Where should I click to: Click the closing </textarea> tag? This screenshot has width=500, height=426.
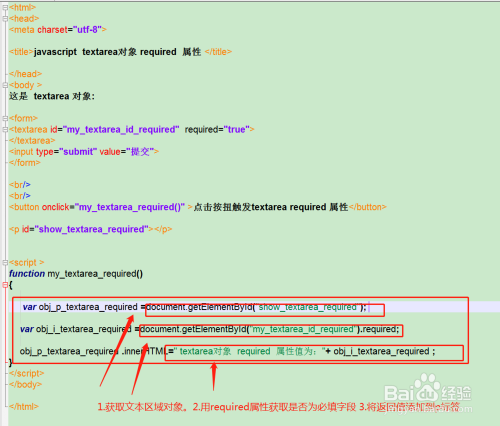tap(32, 141)
